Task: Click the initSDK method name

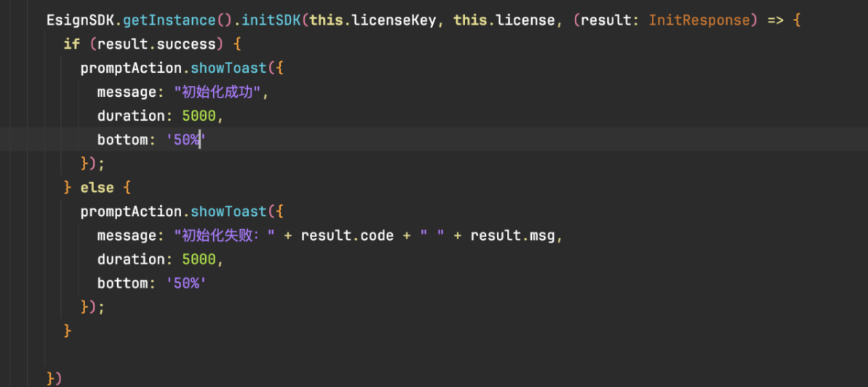Action: [x=271, y=20]
